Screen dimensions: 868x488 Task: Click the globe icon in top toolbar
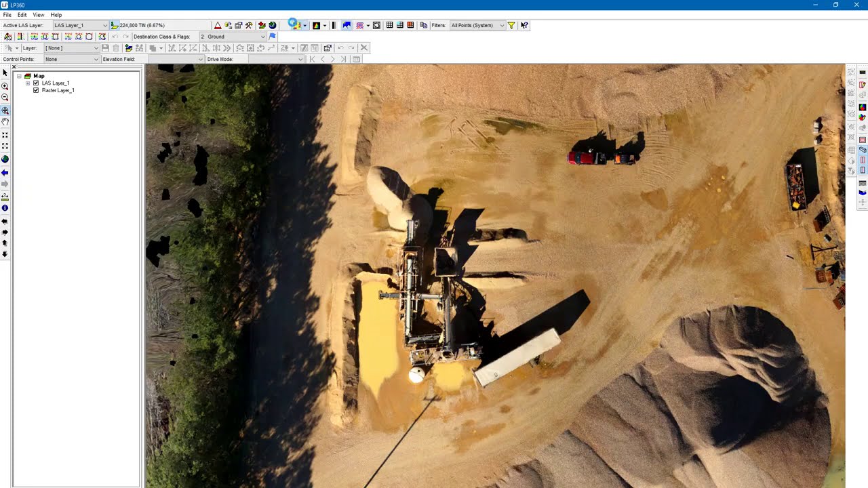273,26
